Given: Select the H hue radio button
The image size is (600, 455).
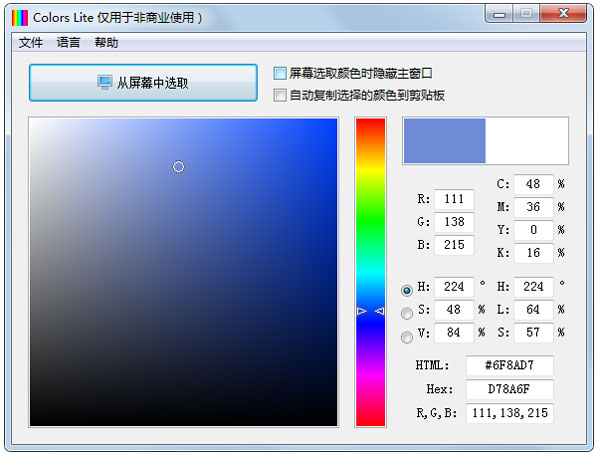Looking at the screenshot, I should (407, 290).
